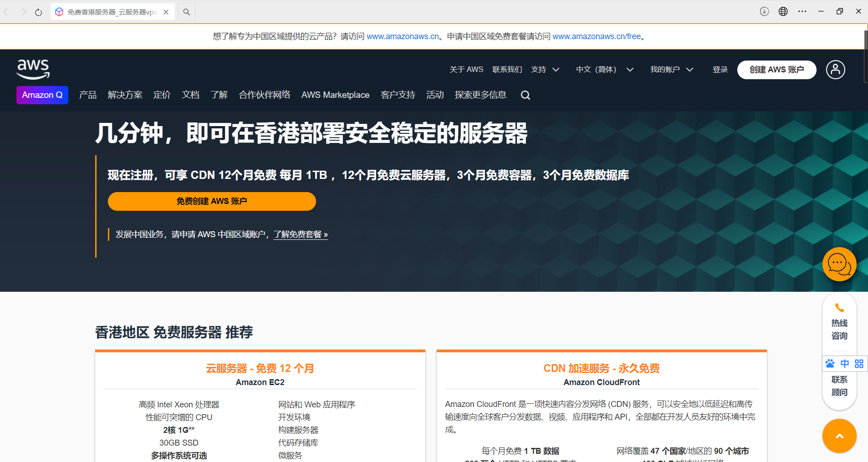Open the 解决方案 menu

tap(125, 95)
